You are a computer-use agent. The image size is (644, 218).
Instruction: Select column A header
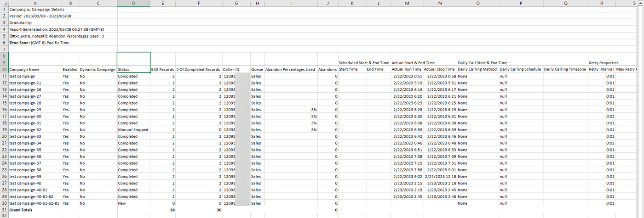(x=35, y=3)
